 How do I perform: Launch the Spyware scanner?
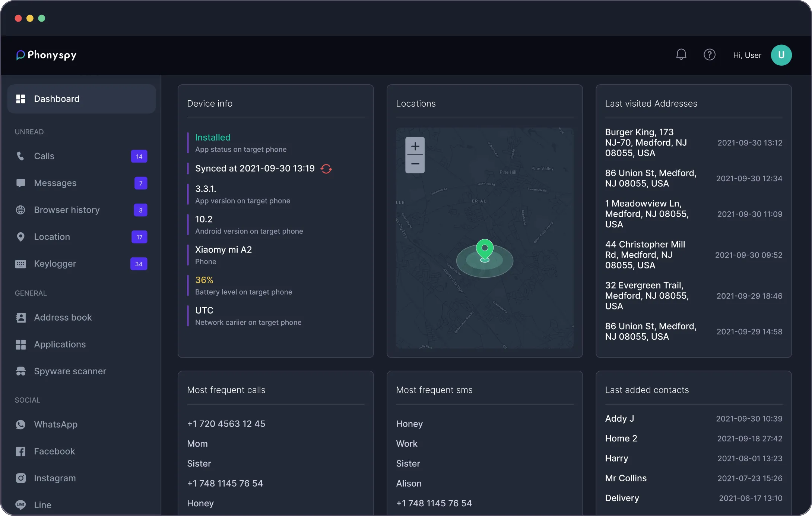click(70, 371)
